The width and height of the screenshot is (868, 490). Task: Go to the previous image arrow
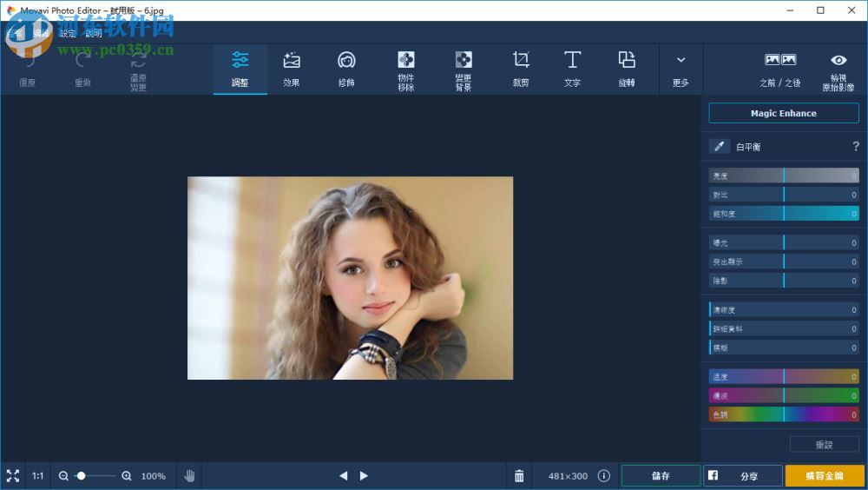[x=343, y=475]
